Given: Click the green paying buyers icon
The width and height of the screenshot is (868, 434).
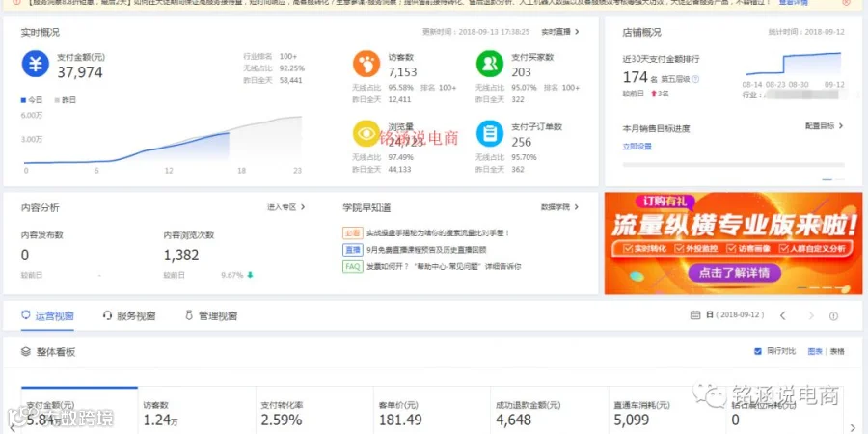Looking at the screenshot, I should click(x=489, y=64).
